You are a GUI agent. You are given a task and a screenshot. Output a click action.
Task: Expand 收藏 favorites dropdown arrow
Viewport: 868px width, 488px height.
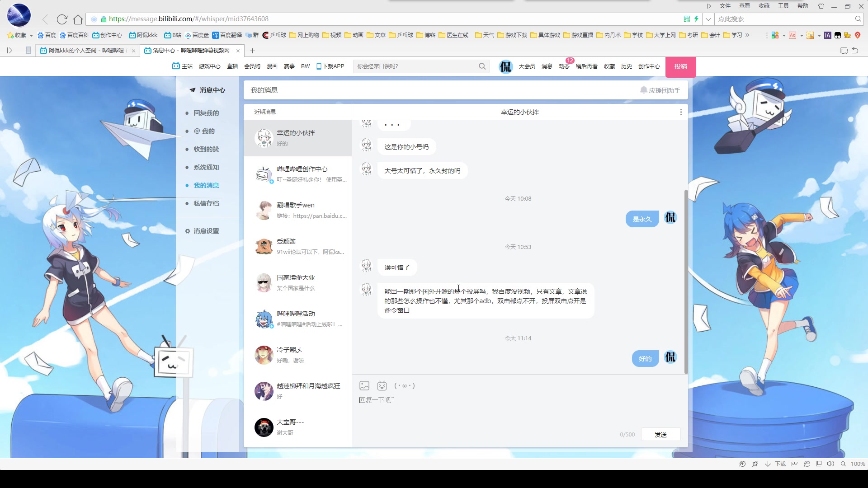31,35
